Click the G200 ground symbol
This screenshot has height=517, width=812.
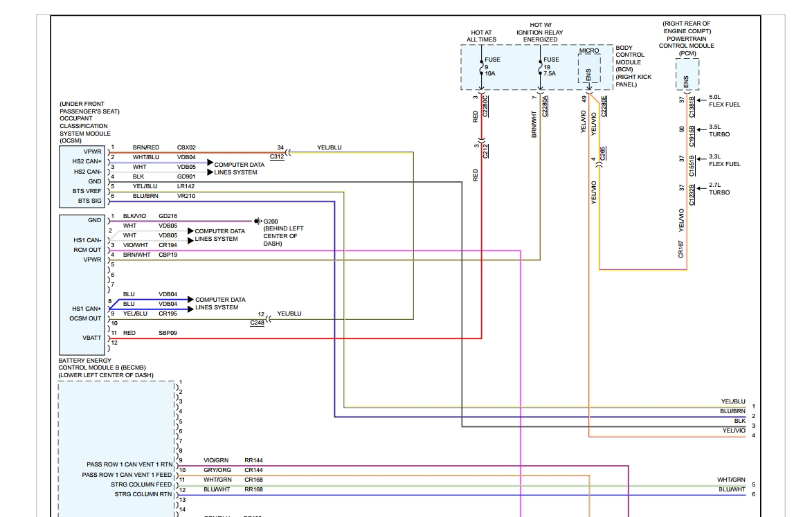click(x=256, y=221)
